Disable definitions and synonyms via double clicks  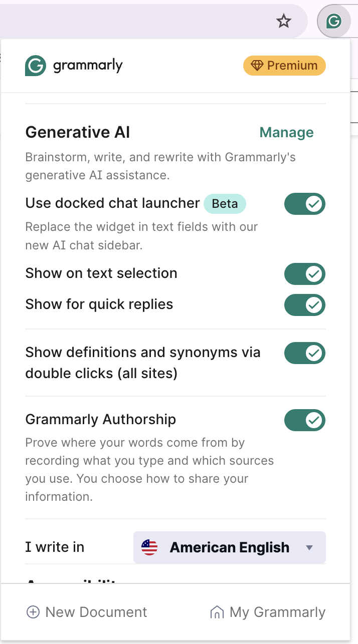(304, 353)
